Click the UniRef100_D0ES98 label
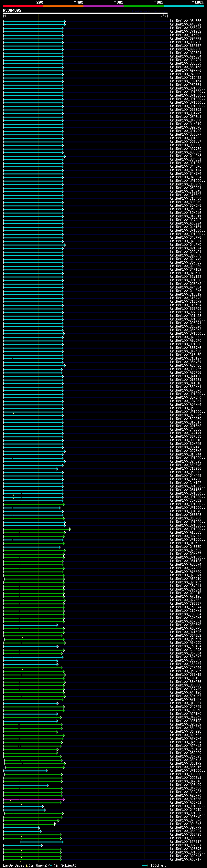This screenshot has height=868, width=207. 186,145
